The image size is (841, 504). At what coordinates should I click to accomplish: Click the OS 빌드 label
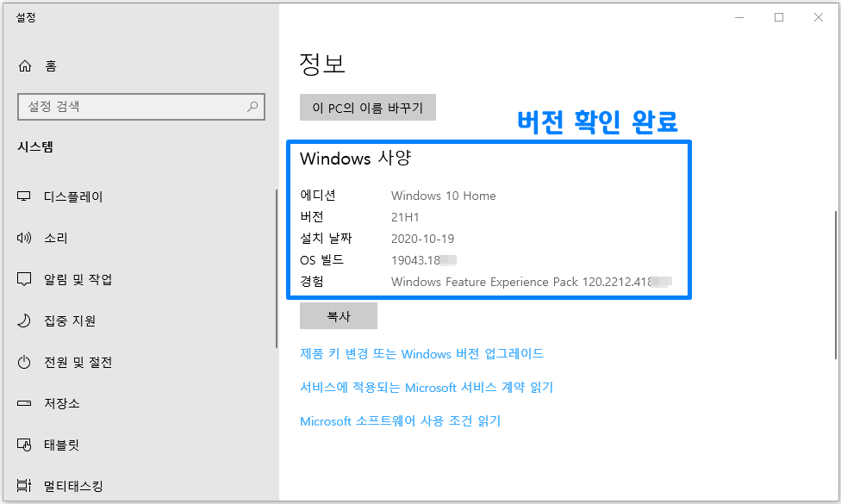click(x=321, y=260)
